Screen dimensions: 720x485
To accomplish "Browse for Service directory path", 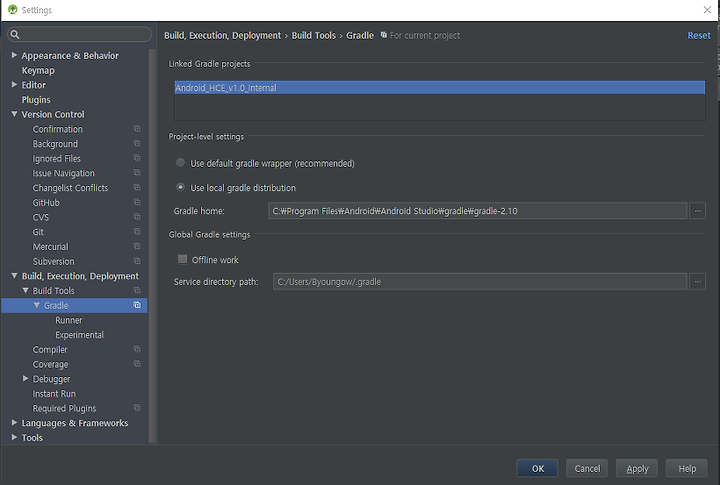I will [x=697, y=282].
